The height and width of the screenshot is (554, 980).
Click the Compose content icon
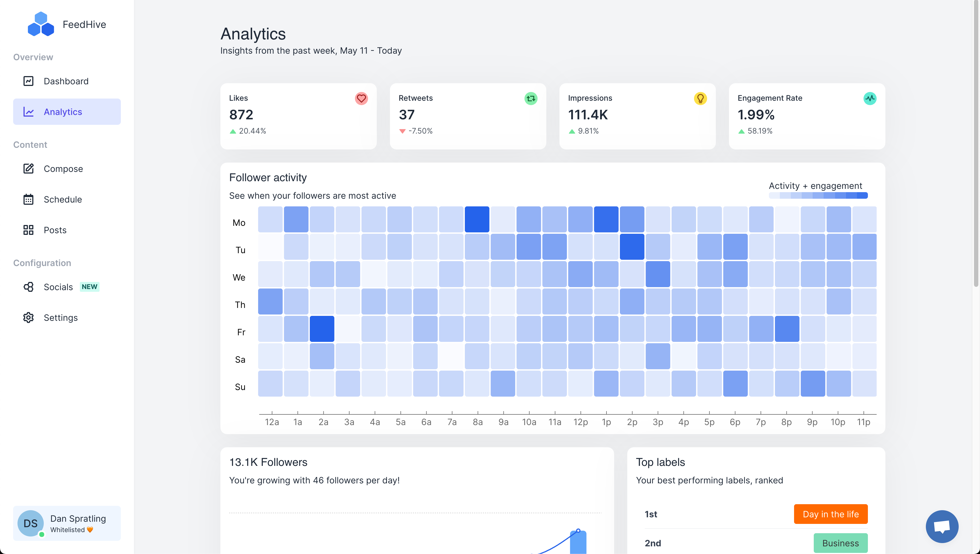click(x=28, y=169)
